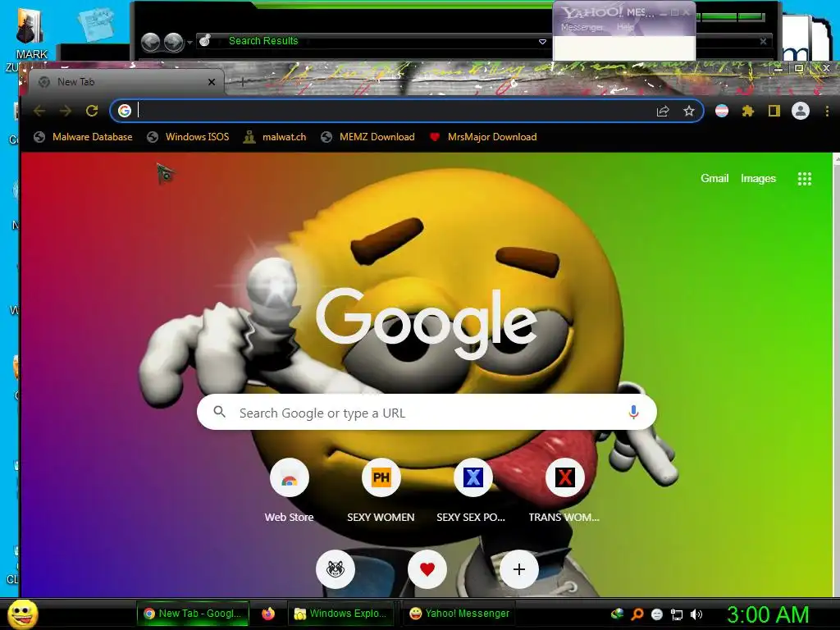
Task: Click the 3:00 AM clock
Action: click(x=768, y=614)
